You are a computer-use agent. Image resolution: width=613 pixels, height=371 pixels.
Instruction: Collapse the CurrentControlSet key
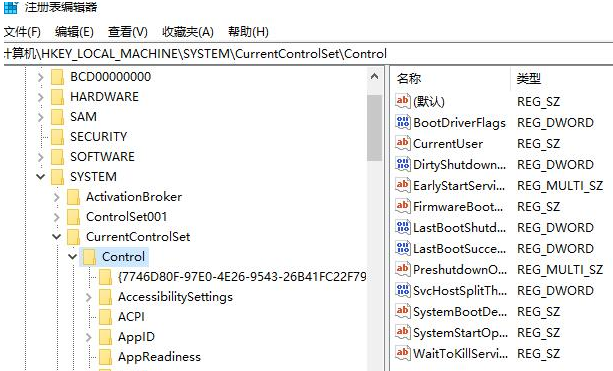click(x=57, y=237)
